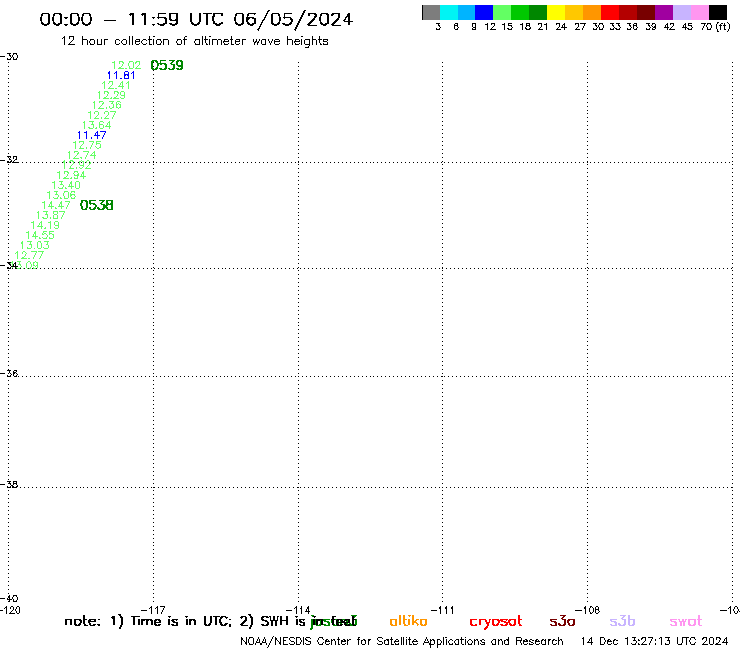Click the pink swatch in the color scale
This screenshot has width=740, height=650.
[x=699, y=13]
